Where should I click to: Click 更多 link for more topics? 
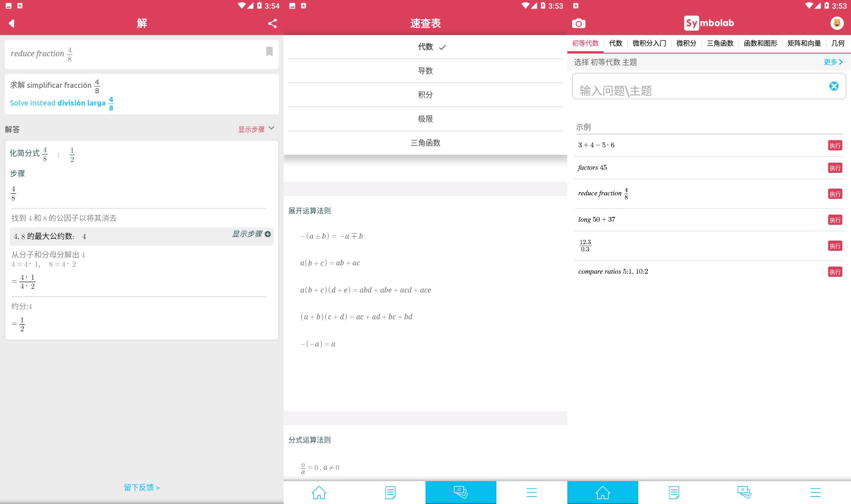[833, 62]
